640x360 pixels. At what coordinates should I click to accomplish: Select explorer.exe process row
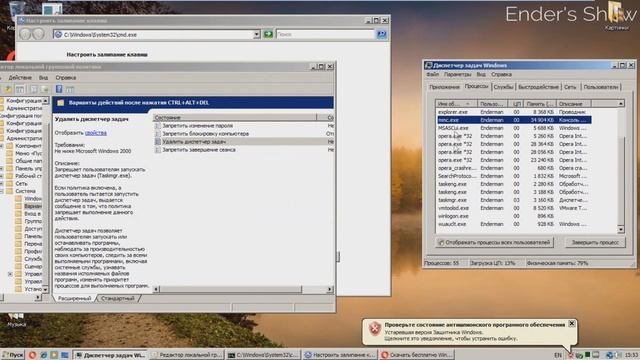(514, 112)
